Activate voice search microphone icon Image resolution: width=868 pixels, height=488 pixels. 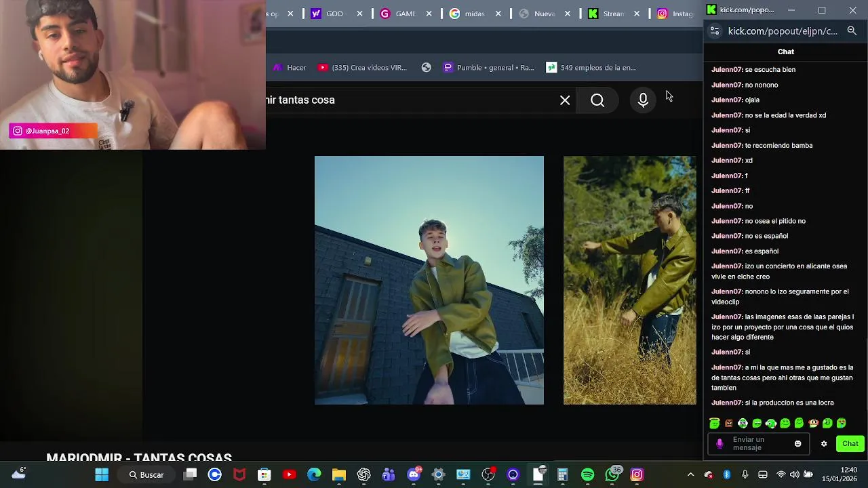pyautogui.click(x=643, y=100)
